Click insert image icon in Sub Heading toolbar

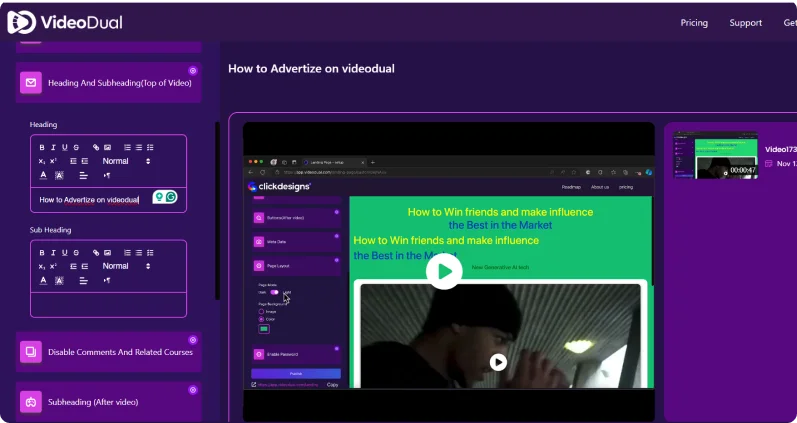tap(108, 252)
